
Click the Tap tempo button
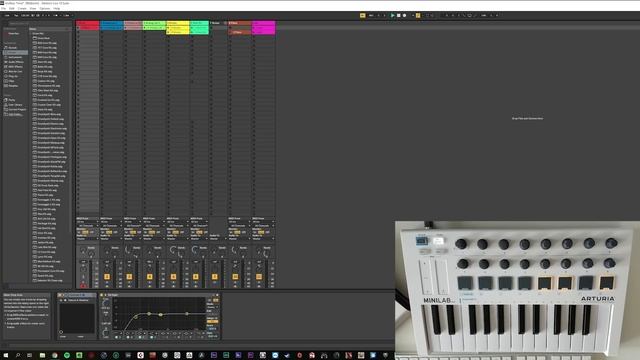(x=16, y=16)
